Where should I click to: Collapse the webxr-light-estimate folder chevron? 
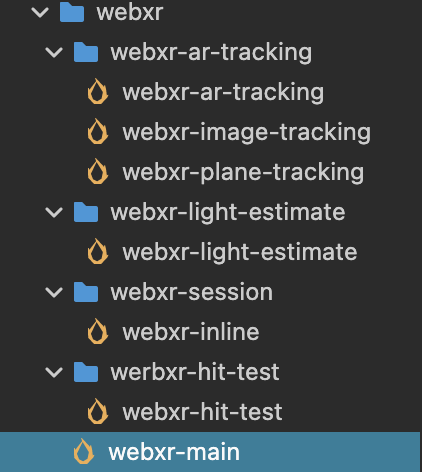tap(54, 212)
